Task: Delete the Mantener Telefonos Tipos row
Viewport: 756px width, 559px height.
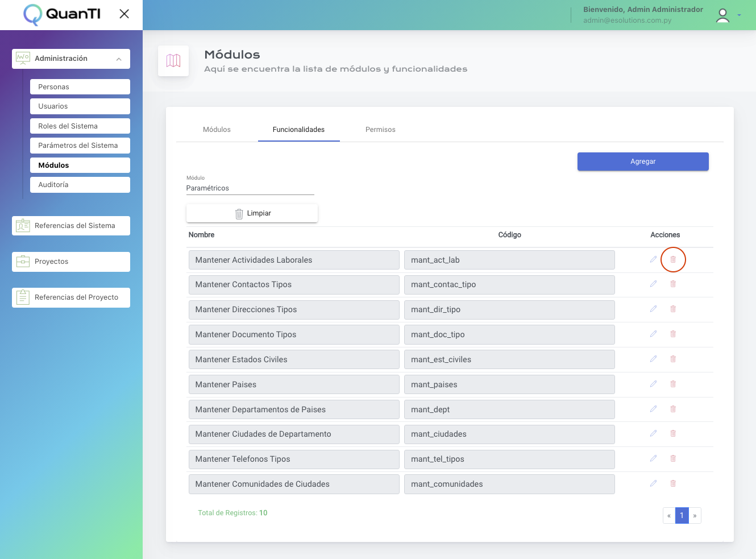Action: click(673, 458)
